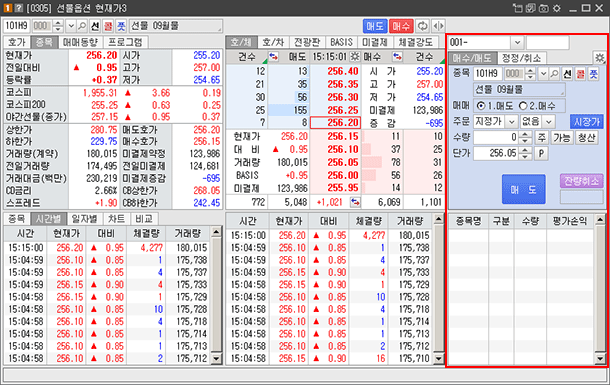Image resolution: width=610 pixels, height=385 pixels.
Task: Search instrument with order panel magnifier
Action: (554, 74)
